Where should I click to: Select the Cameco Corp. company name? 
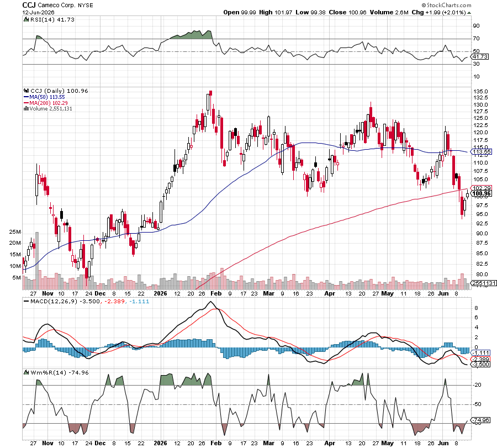(56, 6)
